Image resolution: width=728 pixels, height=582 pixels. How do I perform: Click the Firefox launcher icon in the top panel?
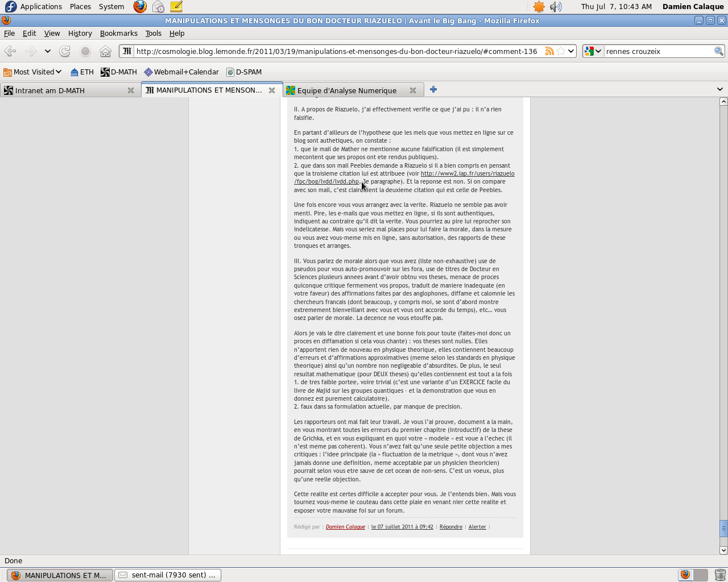(140, 7)
